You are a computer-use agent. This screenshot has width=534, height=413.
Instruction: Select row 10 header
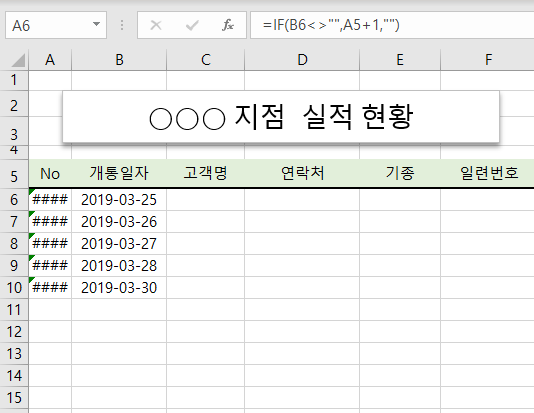[14, 288]
